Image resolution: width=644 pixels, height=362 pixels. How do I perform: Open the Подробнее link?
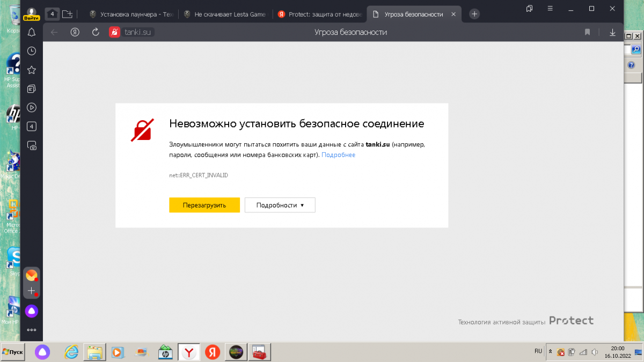tap(338, 155)
